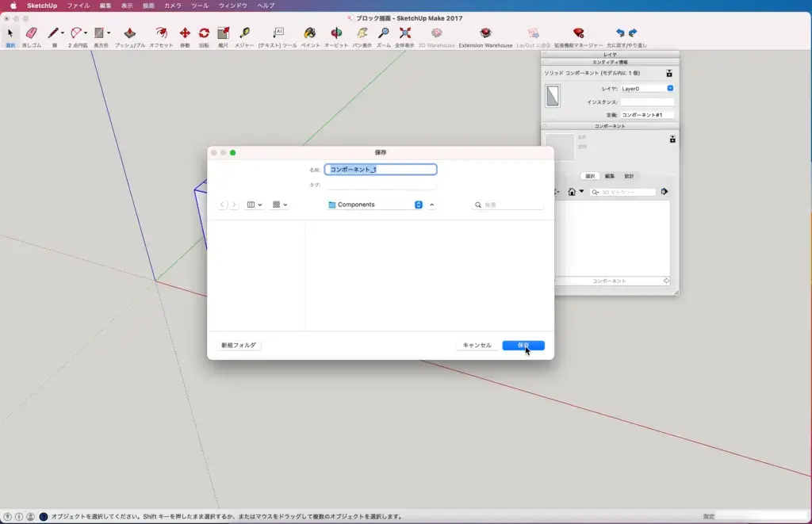Choose the 2点円弧 arc tool
812x524 pixels.
[75, 33]
